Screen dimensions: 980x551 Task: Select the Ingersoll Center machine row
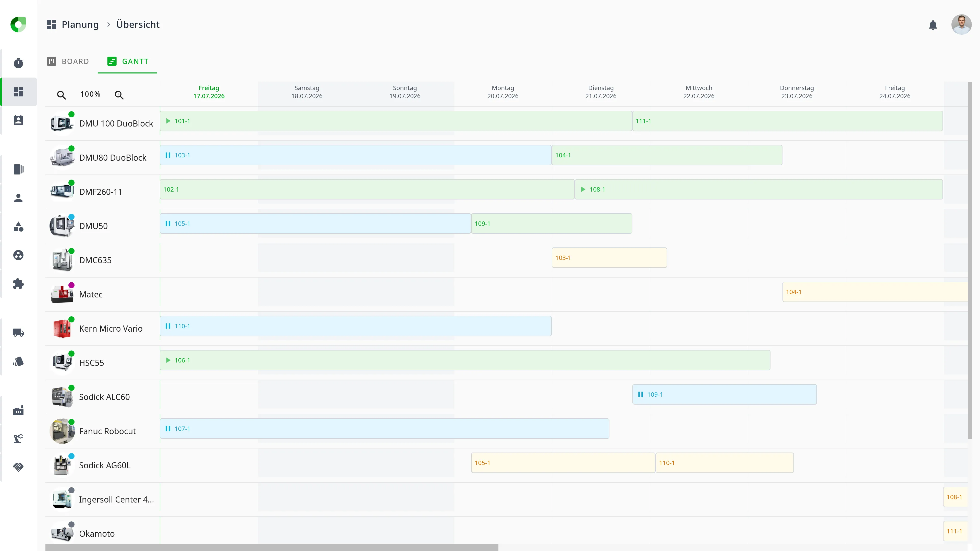102,500
